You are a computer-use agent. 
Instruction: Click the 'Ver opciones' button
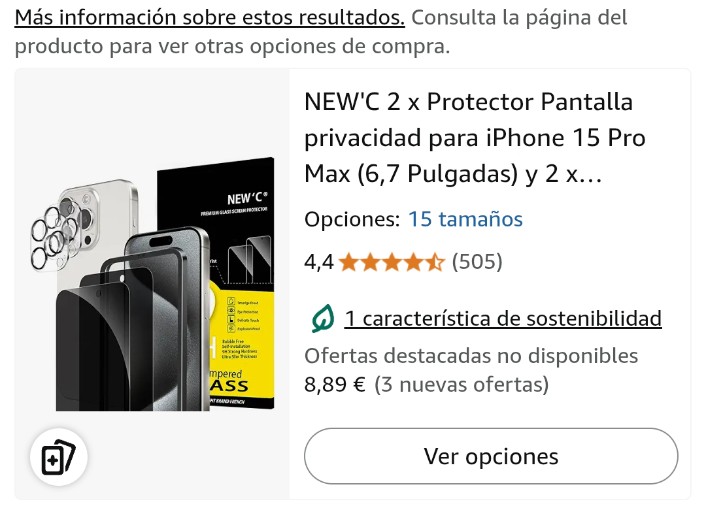491,456
